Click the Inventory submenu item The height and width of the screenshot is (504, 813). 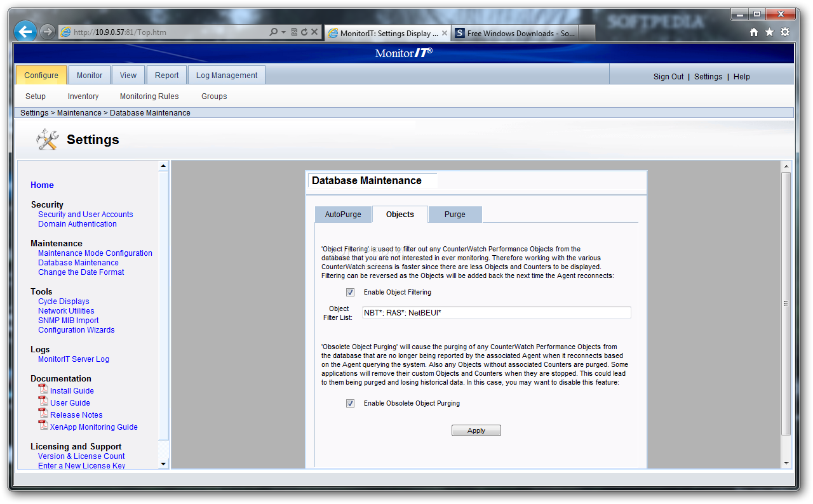pos(83,96)
